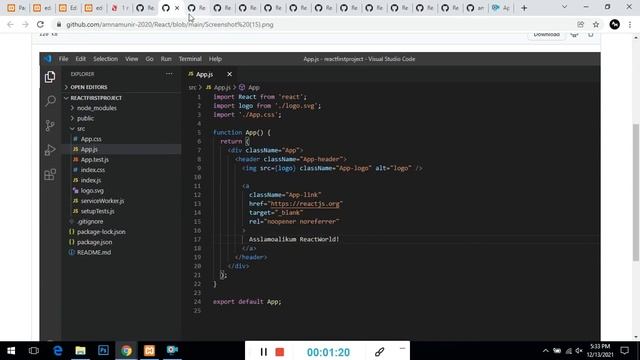This screenshot has height=360, width=640.
Task: Open the Selection menu
Action: 105,59
